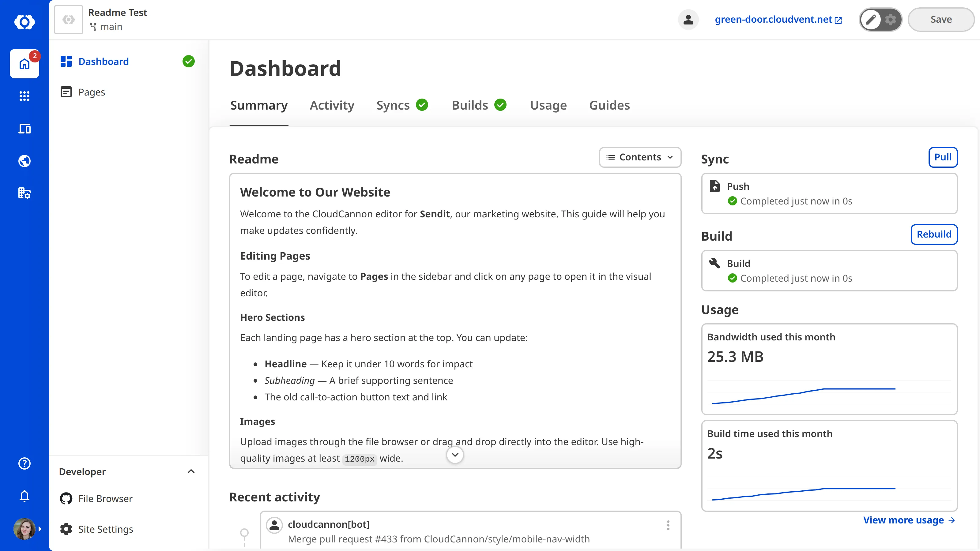The image size is (980, 551).
Task: Click the Merge pull request #433 text
Action: [x=439, y=539]
